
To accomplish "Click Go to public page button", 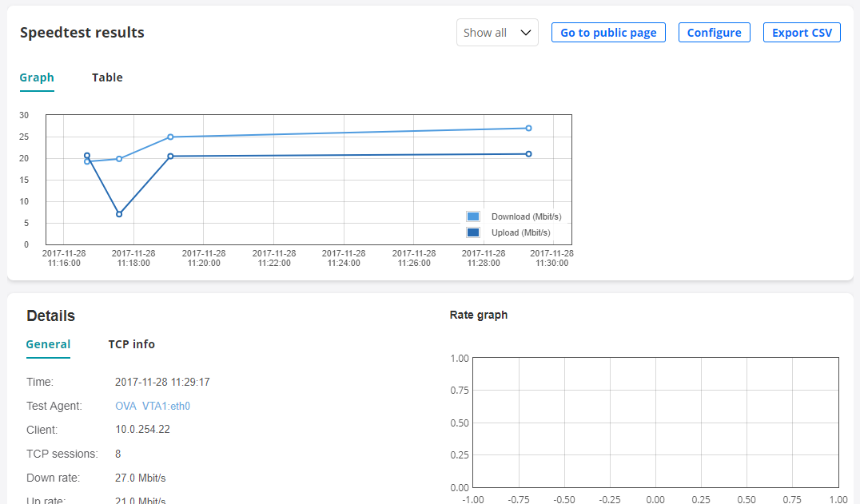I will pos(608,33).
